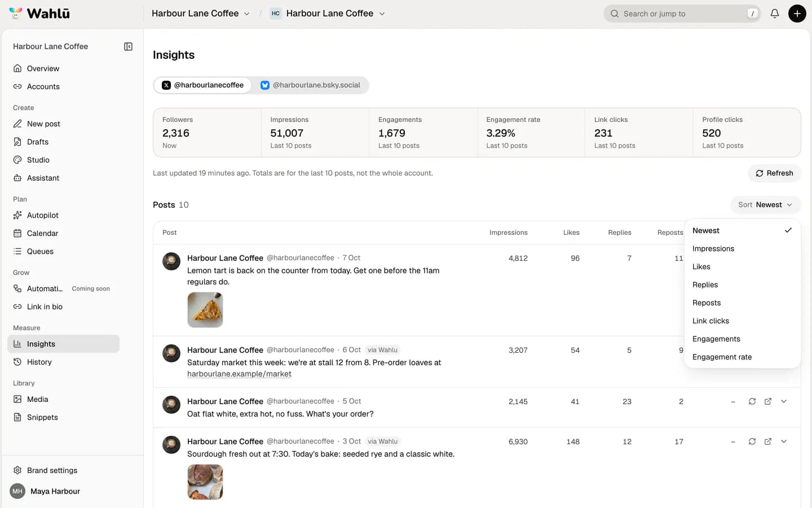Viewport: 812px width, 508px height.
Task: Click the Wahlu logo icon
Action: click(16, 13)
